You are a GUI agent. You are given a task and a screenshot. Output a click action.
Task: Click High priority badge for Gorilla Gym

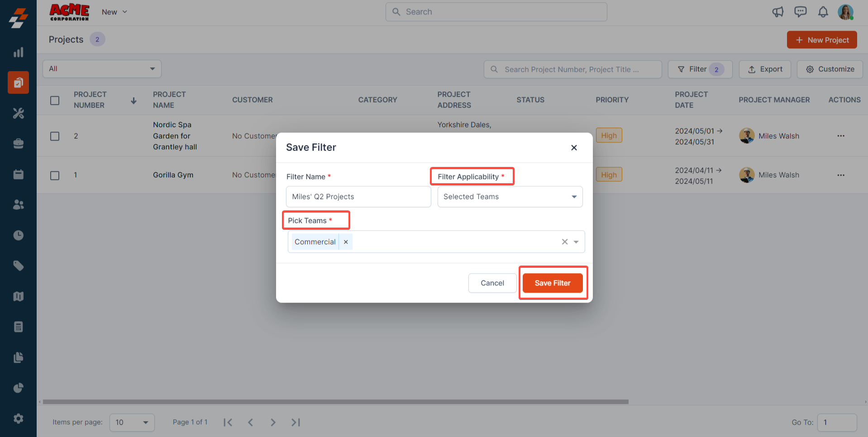pyautogui.click(x=609, y=175)
